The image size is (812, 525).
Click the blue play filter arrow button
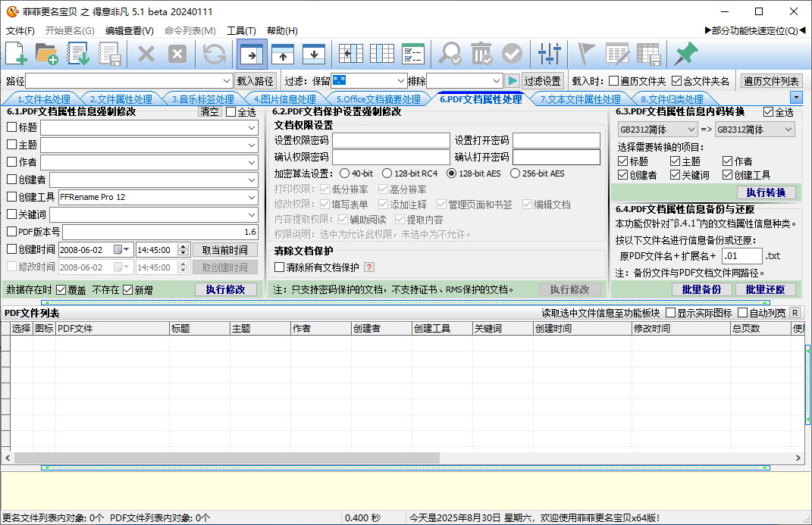coord(513,81)
